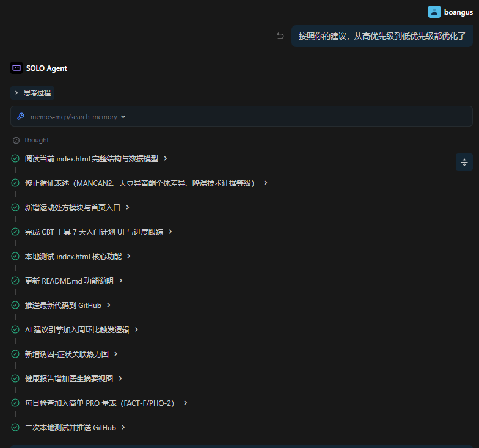Click the boangus user avatar icon
The image size is (479, 448).
tap(434, 12)
